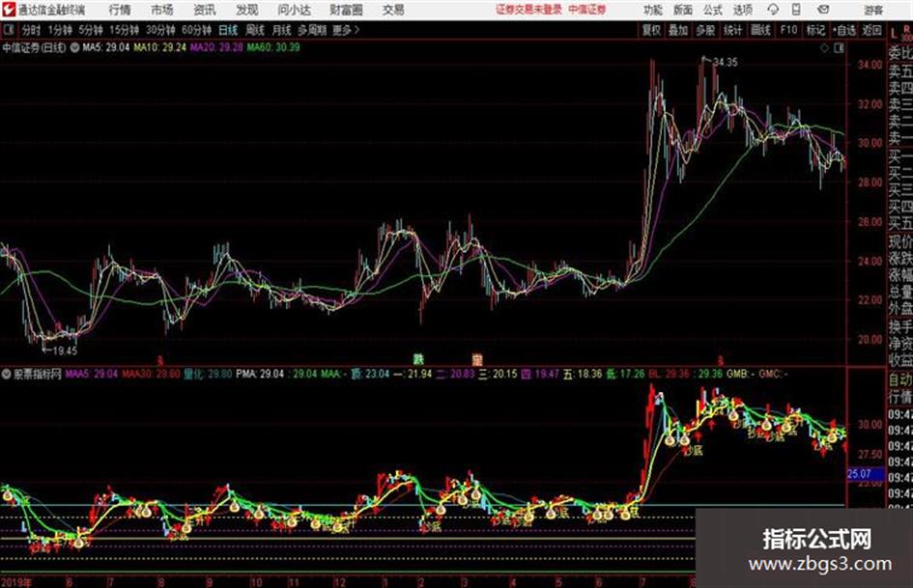Add to 自选 watchlist
The height and width of the screenshot is (588, 913).
tap(843, 30)
